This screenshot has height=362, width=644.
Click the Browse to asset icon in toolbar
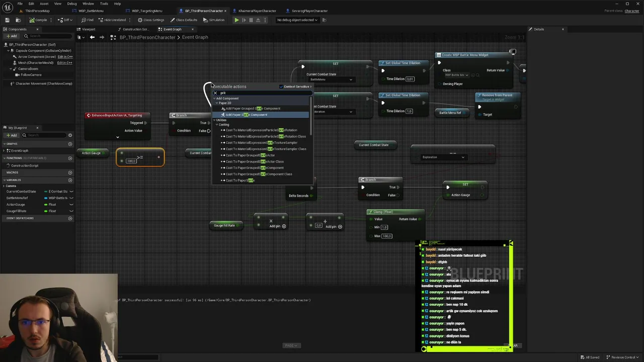(x=18, y=20)
